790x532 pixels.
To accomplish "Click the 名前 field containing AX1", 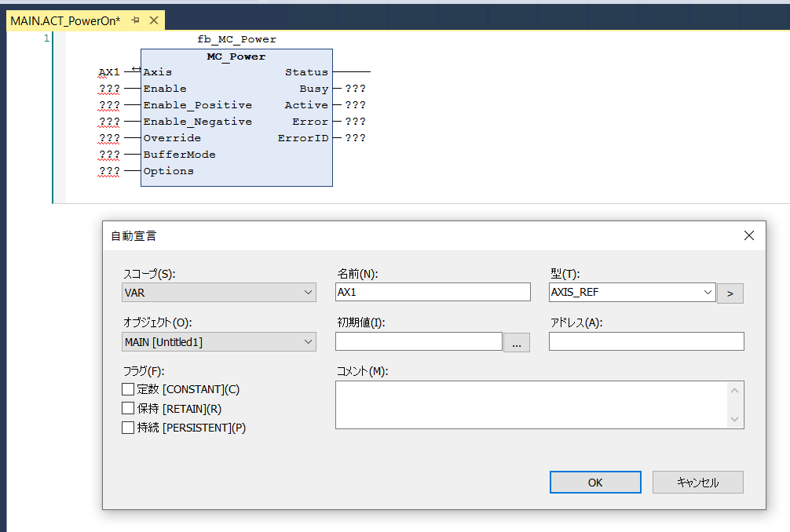I will tap(433, 292).
